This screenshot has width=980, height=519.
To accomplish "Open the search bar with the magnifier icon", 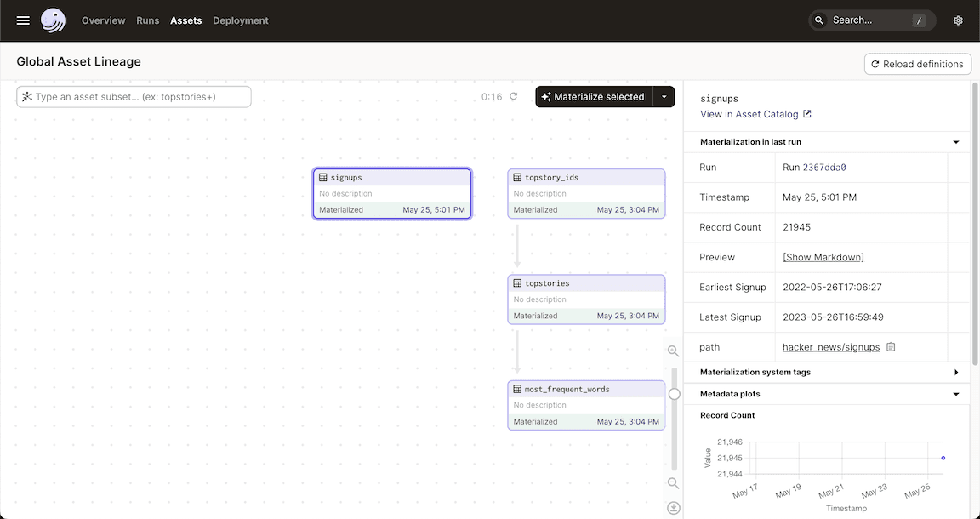I will (818, 20).
